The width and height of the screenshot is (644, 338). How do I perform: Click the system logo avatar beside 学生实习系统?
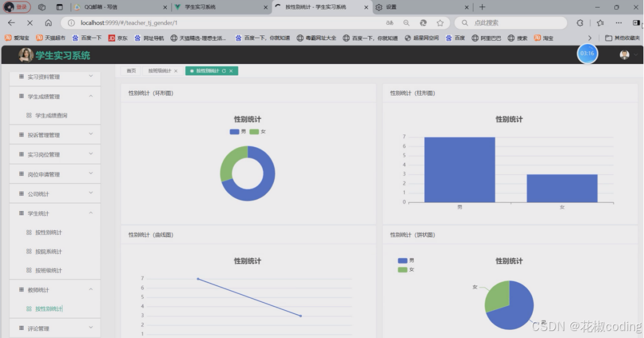pyautogui.click(x=26, y=55)
